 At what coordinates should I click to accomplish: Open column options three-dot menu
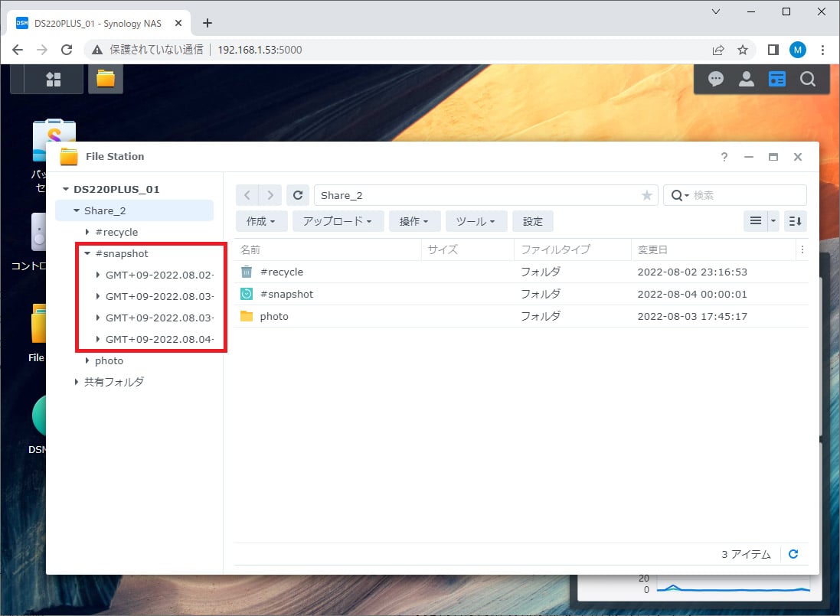click(x=802, y=249)
